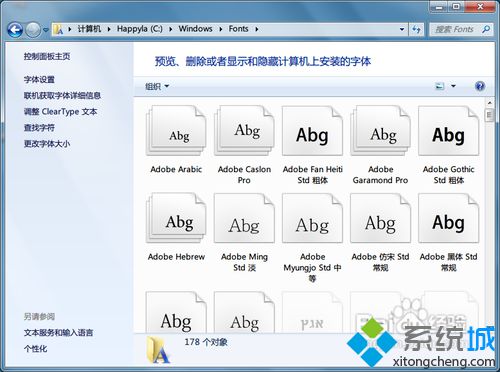Expand the arrow after 计算机 in breadcrumb
Image resolution: width=500 pixels, height=372 pixels.
109,29
